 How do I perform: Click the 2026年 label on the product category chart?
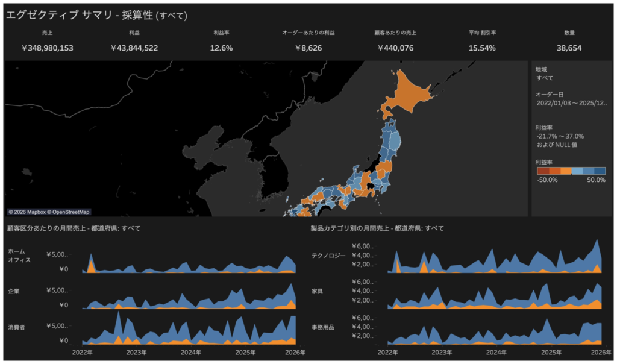pos(601,352)
